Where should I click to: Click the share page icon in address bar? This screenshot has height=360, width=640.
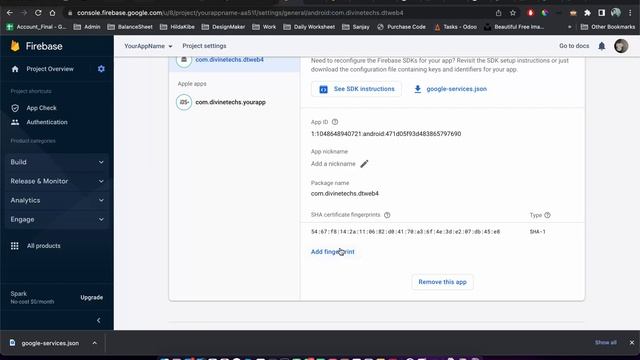coord(498,13)
